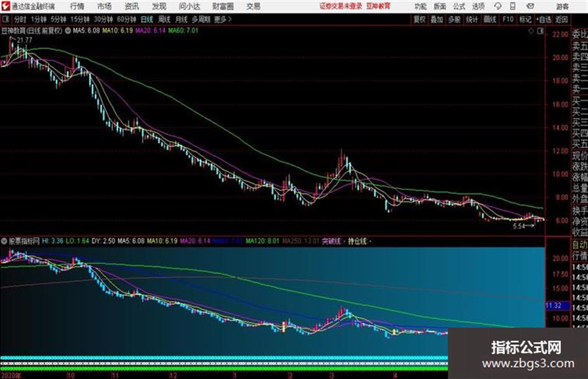Click the 画线 draw line toolbar button
The width and height of the screenshot is (588, 379).
point(490,19)
